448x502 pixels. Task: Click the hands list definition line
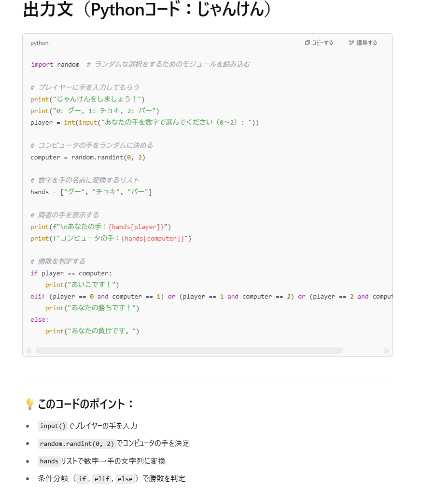point(91,192)
